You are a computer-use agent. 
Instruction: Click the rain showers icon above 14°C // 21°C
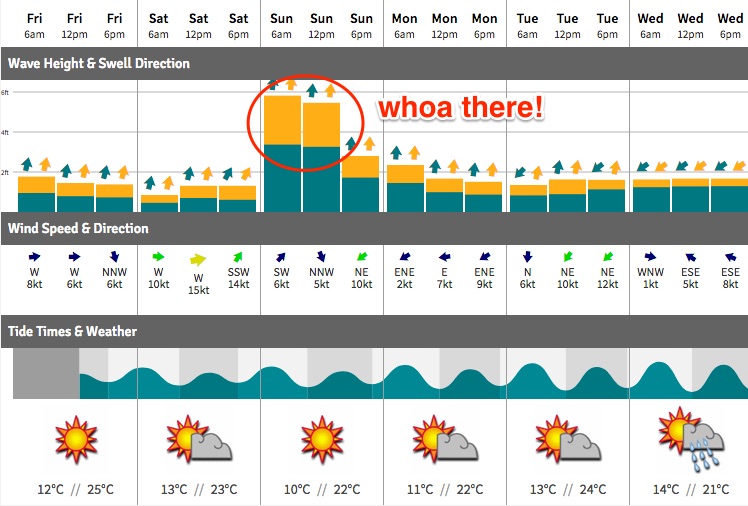pos(691,439)
